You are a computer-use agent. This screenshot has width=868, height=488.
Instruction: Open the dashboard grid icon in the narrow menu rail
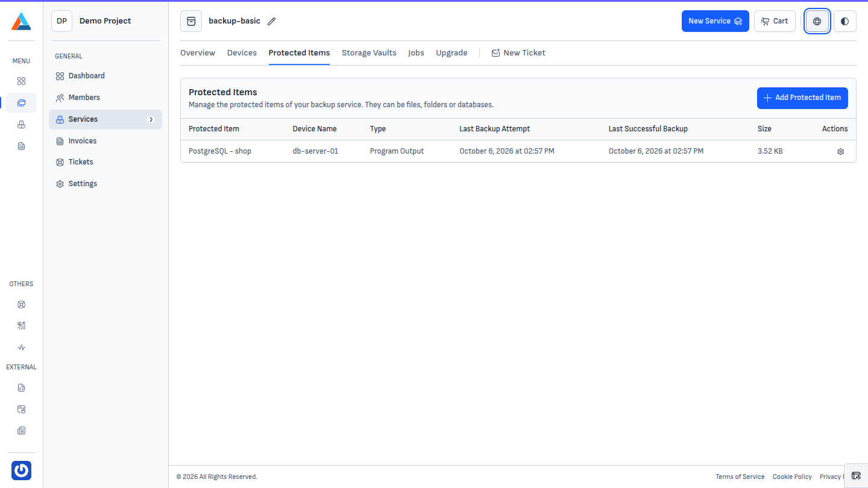coord(21,81)
